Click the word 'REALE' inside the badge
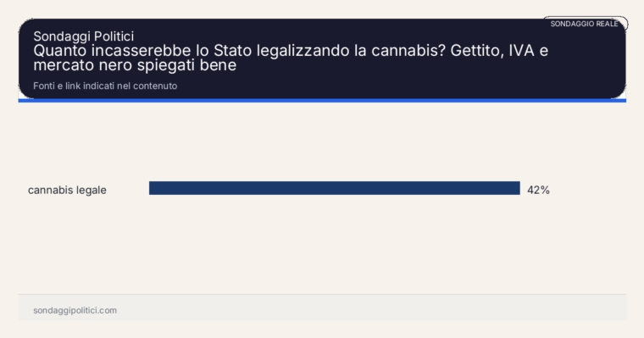 607,24
